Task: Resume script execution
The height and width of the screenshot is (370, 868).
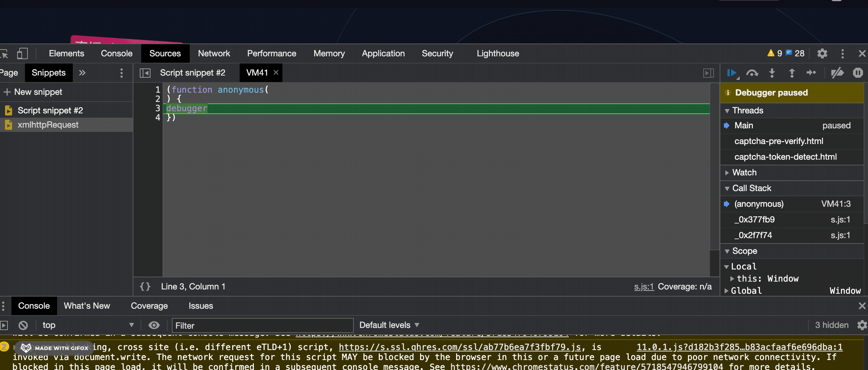Action: pyautogui.click(x=732, y=73)
